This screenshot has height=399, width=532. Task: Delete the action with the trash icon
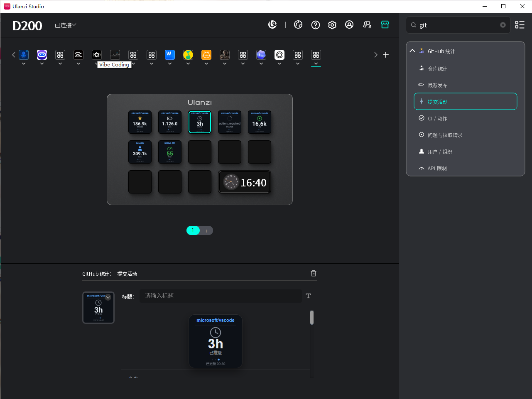click(314, 273)
